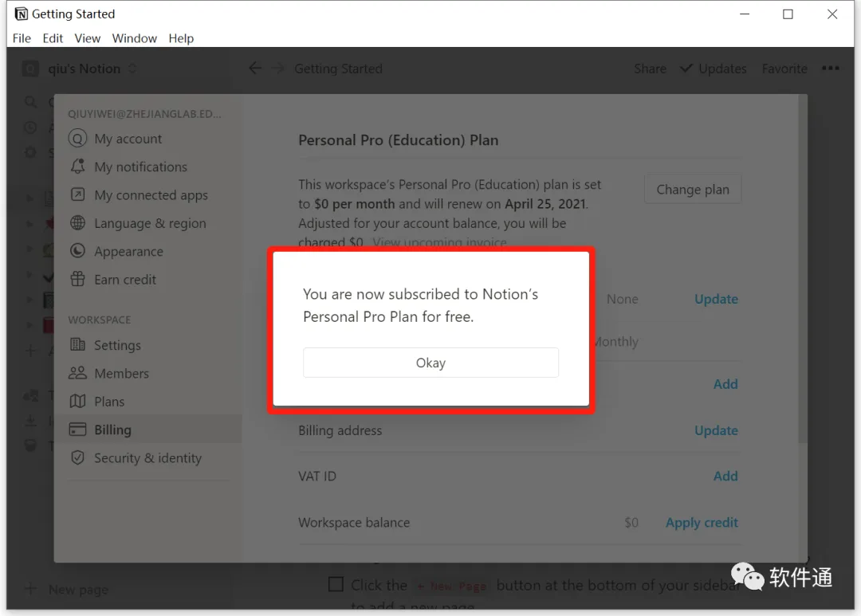This screenshot has height=616, width=861.
Task: Click the WORKSPACE section header
Action: tap(100, 320)
